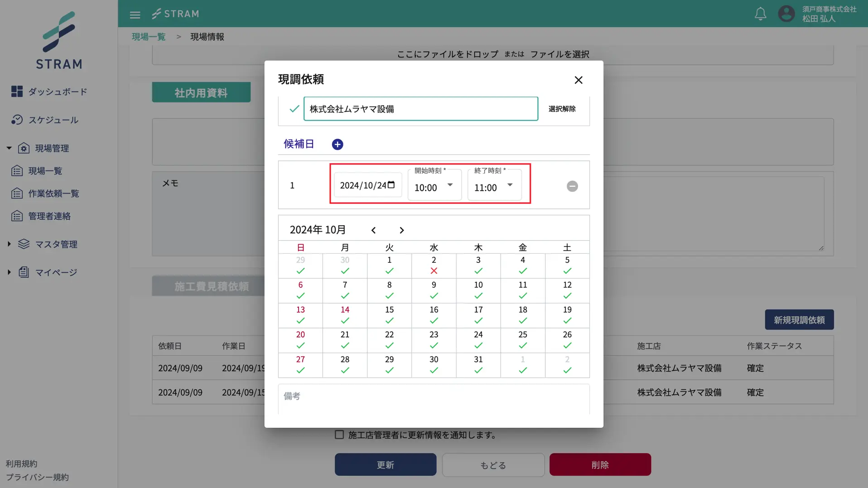The height and width of the screenshot is (488, 868).
Task: Open the calendar picker icon in date field
Action: coord(391,185)
